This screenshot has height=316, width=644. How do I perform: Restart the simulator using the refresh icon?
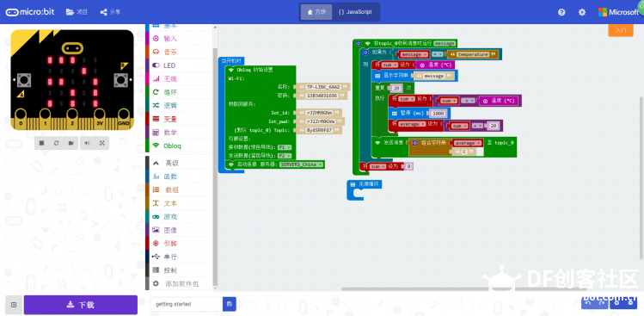pyautogui.click(x=56, y=143)
